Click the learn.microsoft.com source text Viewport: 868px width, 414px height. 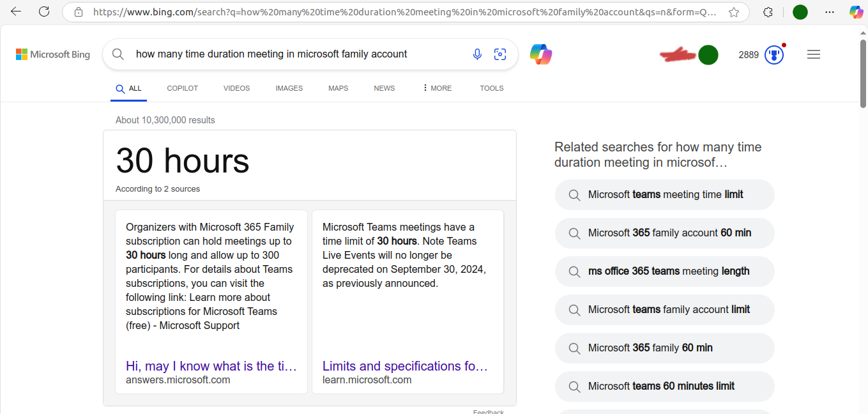367,380
